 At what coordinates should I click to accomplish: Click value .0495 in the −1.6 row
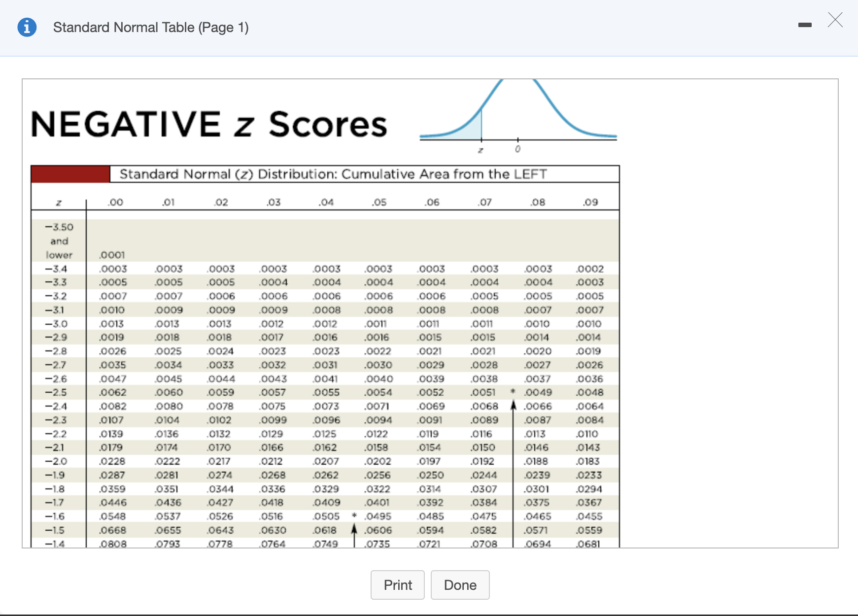click(x=378, y=516)
